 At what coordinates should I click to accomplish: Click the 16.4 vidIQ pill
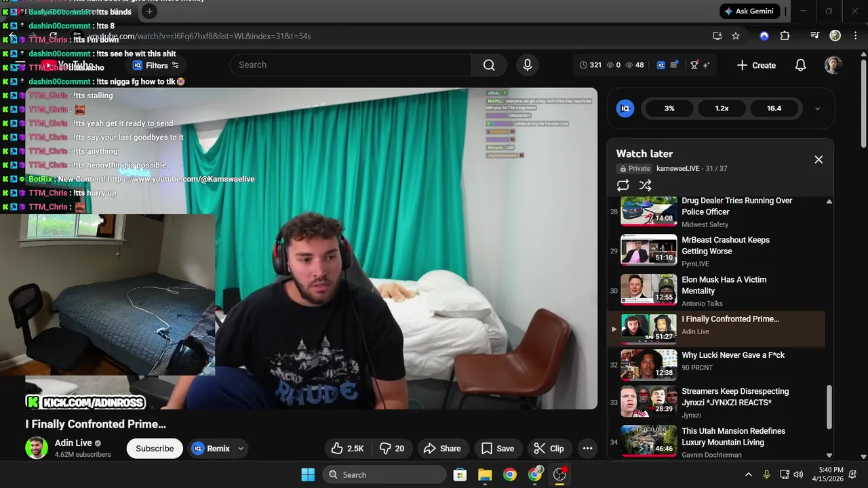(774, 108)
